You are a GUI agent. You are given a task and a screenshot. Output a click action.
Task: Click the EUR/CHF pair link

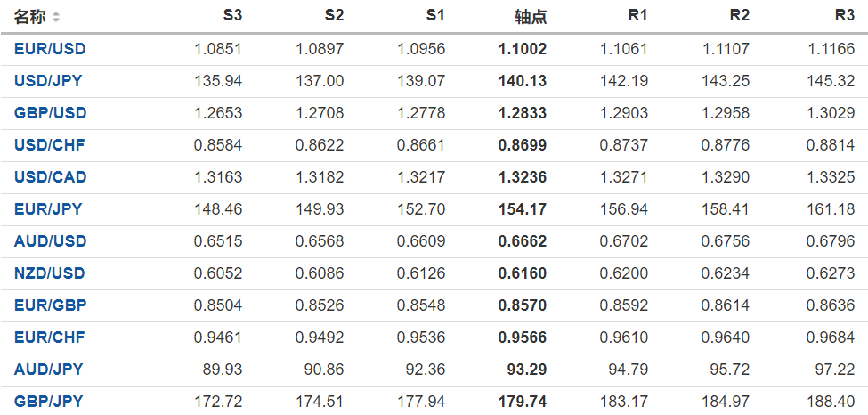coord(49,338)
